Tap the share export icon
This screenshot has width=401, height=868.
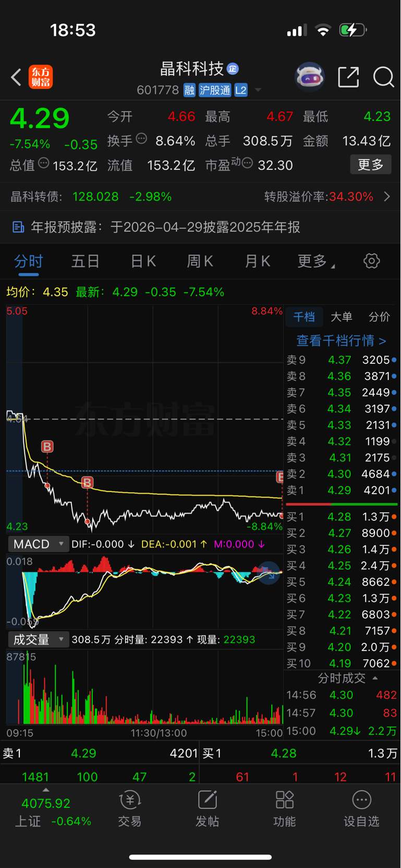(348, 77)
